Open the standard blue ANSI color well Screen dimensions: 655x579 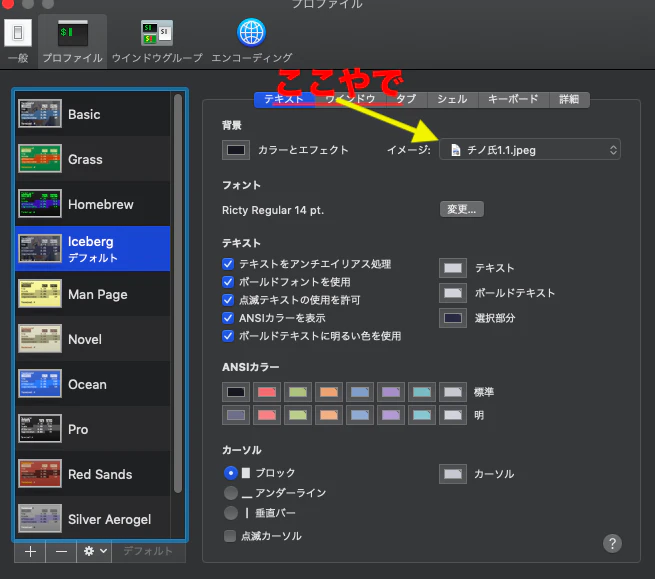coord(360,392)
